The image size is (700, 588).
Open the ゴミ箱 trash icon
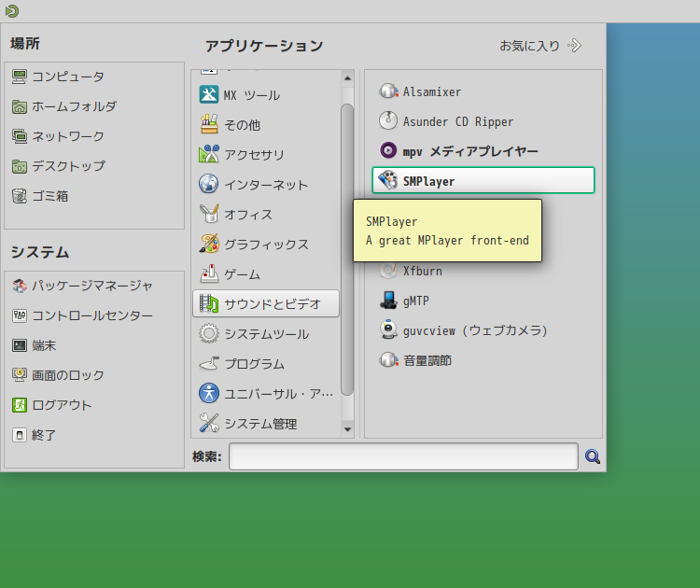pos(20,196)
